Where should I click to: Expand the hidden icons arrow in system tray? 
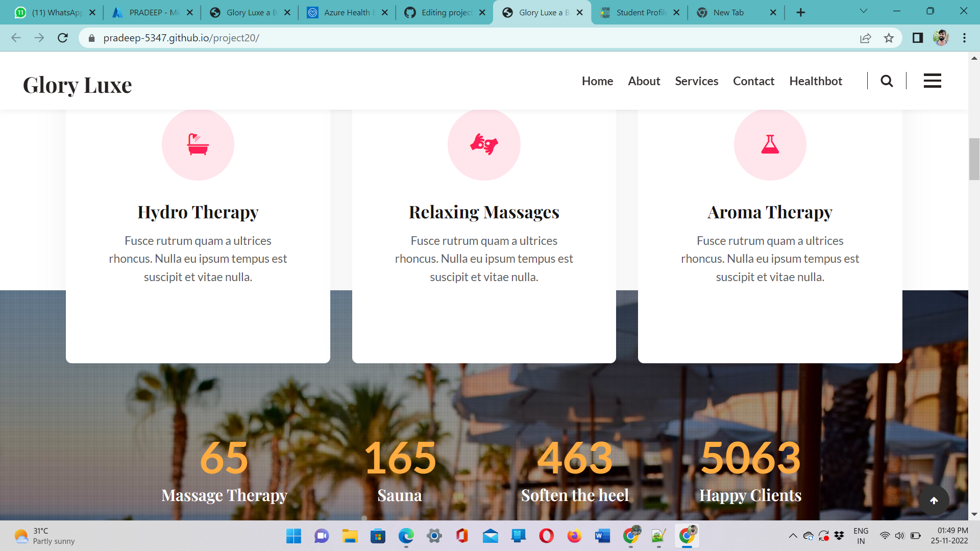point(793,536)
